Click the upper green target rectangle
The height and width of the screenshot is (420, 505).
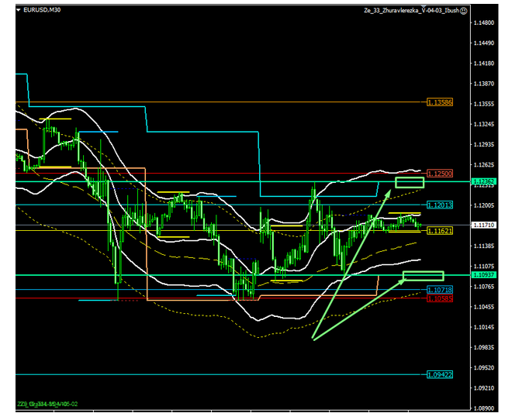coord(410,183)
